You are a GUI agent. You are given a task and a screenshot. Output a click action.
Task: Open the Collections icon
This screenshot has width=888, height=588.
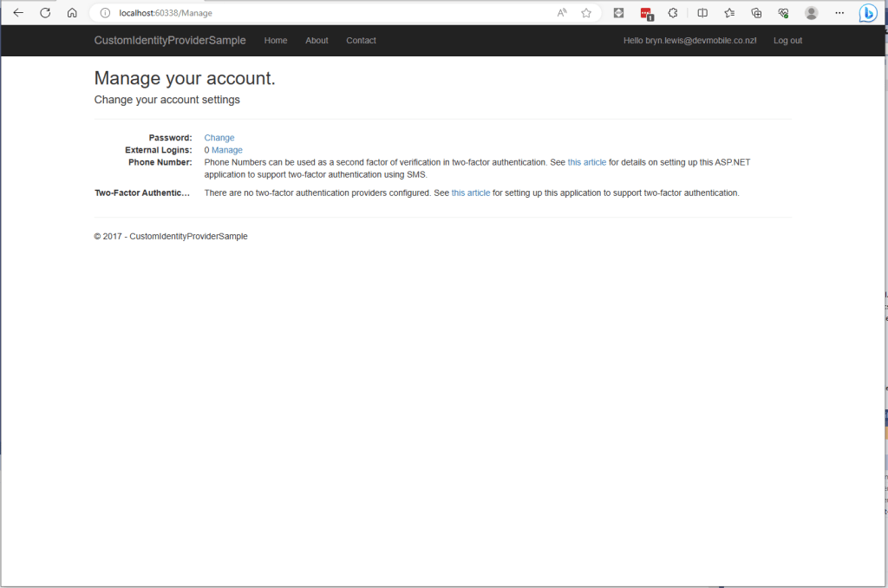[x=756, y=13]
